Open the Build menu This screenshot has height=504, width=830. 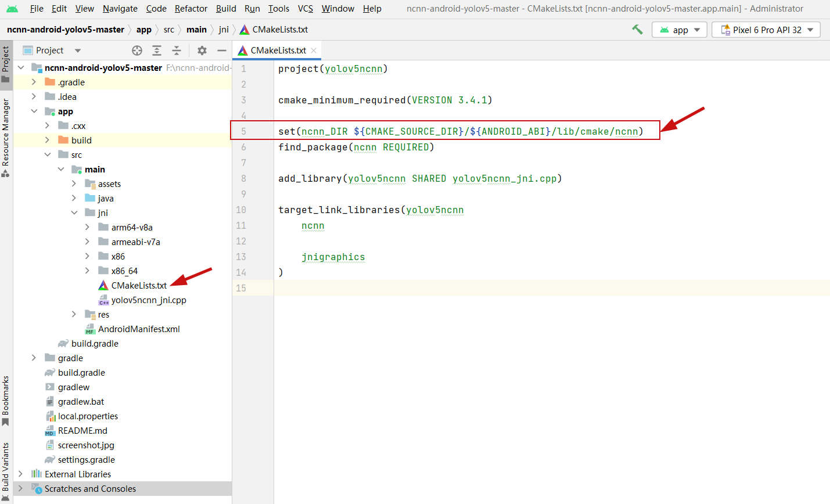pyautogui.click(x=226, y=9)
